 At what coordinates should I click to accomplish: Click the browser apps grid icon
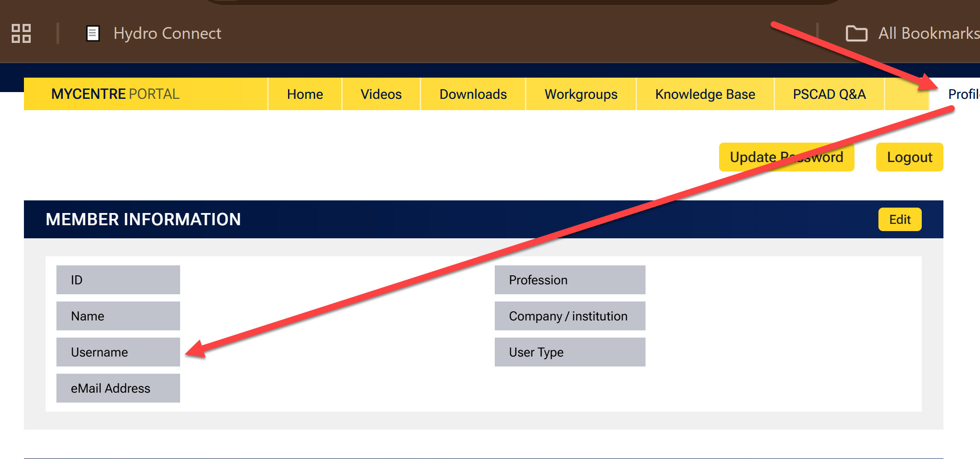(21, 33)
